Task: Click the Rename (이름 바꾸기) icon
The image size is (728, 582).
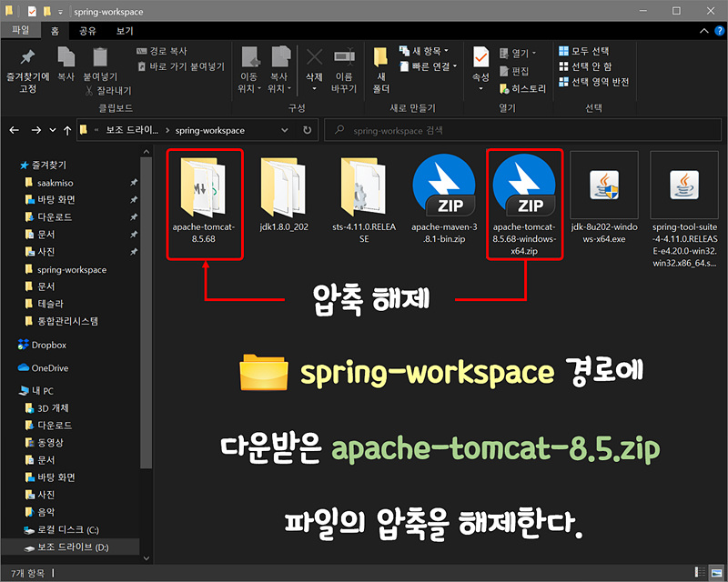Action: (x=344, y=56)
